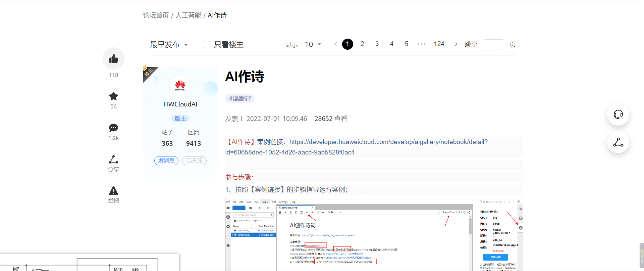Viewport: 644px width, 271px height.
Task: Click the AI作诗 post title
Action: click(245, 77)
